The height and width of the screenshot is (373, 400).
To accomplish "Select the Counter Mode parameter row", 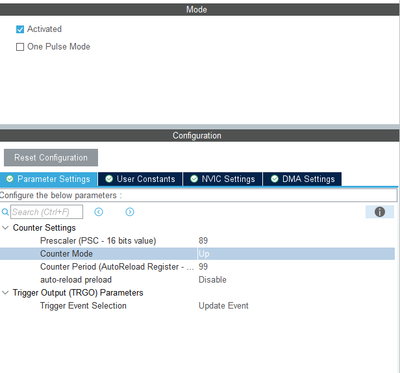I will [x=197, y=254].
